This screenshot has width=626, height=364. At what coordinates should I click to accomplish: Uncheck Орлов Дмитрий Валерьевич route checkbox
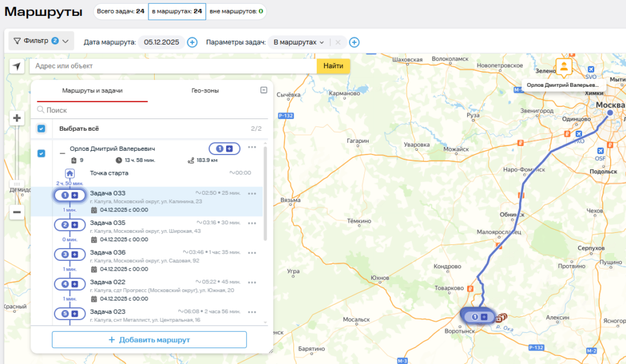(x=41, y=153)
